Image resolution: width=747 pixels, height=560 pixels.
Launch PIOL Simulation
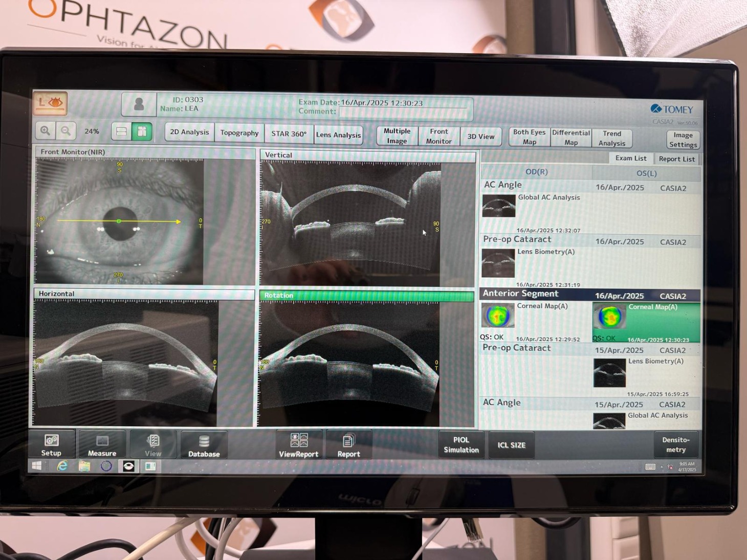[x=461, y=445]
